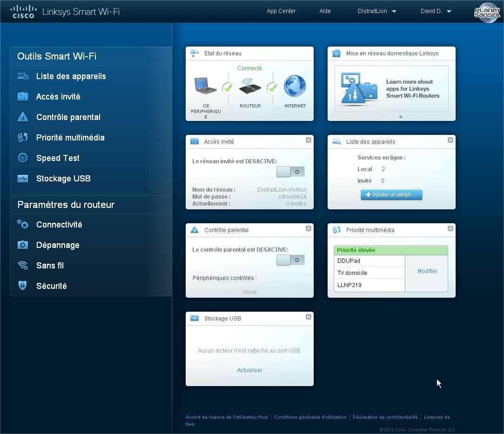Open the Licences de tiers footer link
504x434 pixels.
437,417
